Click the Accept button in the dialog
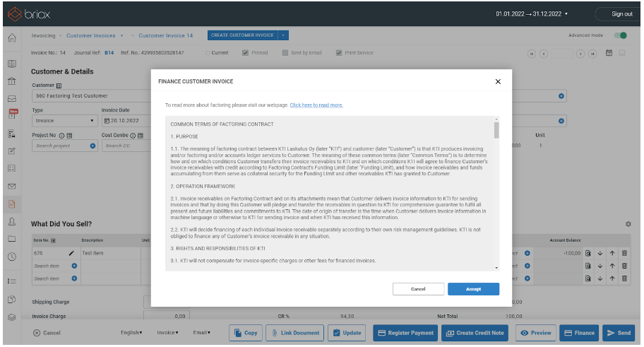 coord(473,289)
